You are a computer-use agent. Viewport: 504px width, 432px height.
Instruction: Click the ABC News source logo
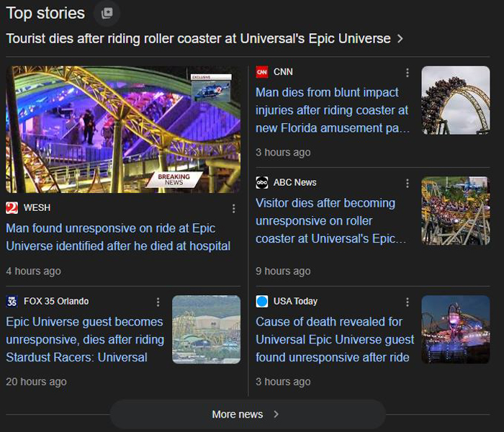click(262, 183)
